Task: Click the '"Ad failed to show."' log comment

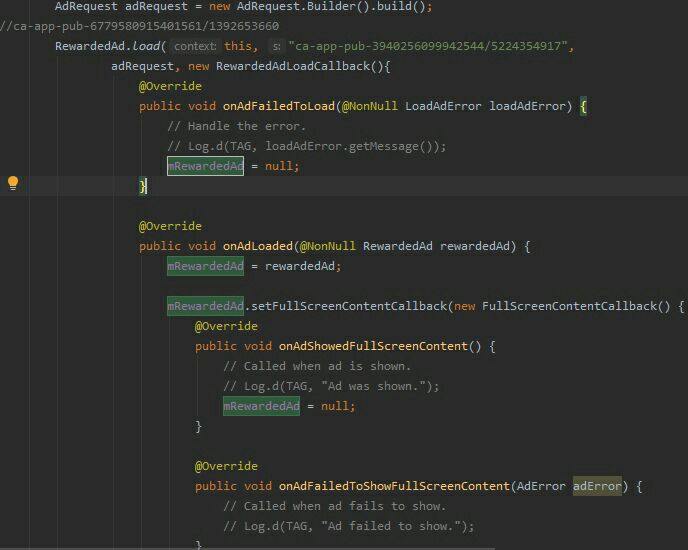Action: click(x=349, y=526)
